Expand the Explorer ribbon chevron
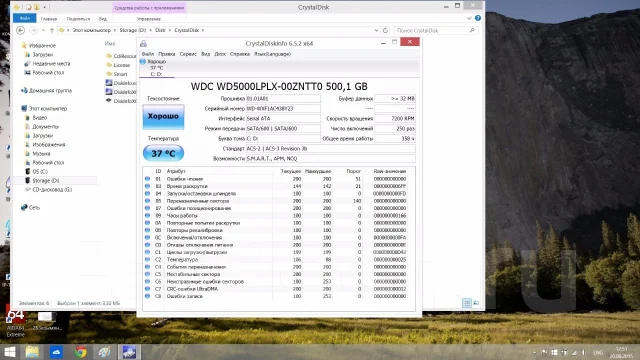Screen dimensions: 640x360 point(469,18)
